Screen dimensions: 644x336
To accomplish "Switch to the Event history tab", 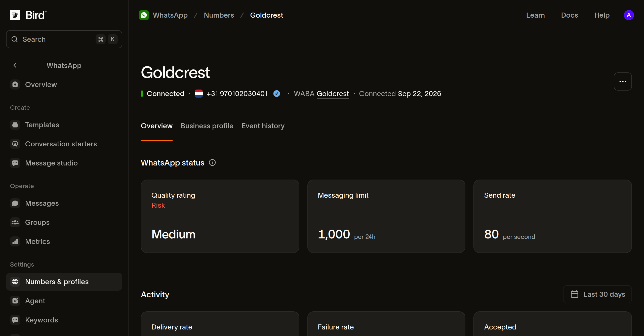I will [x=263, y=126].
